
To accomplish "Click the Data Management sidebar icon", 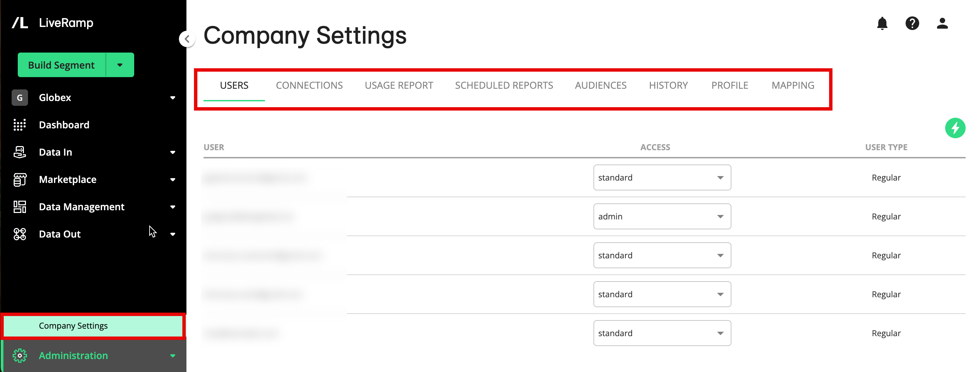I will pos(19,206).
